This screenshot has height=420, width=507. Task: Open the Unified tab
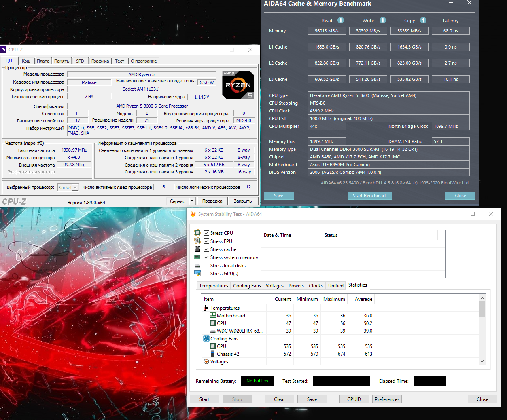(x=335, y=286)
